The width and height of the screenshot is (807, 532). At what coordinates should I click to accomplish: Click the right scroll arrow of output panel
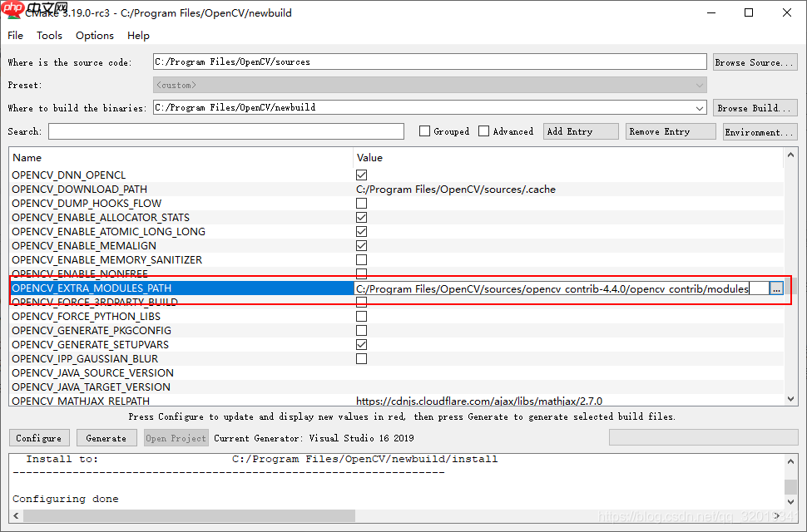pyautogui.click(x=778, y=516)
